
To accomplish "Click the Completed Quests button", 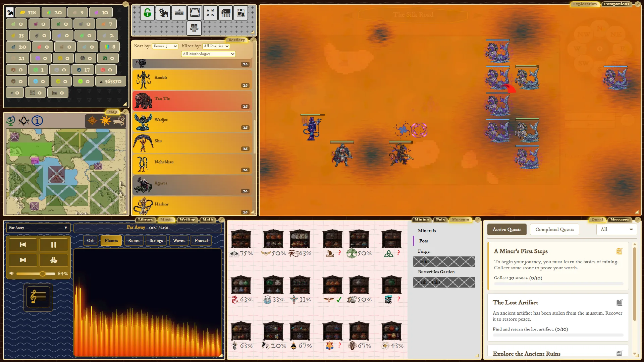I will pos(554,229).
